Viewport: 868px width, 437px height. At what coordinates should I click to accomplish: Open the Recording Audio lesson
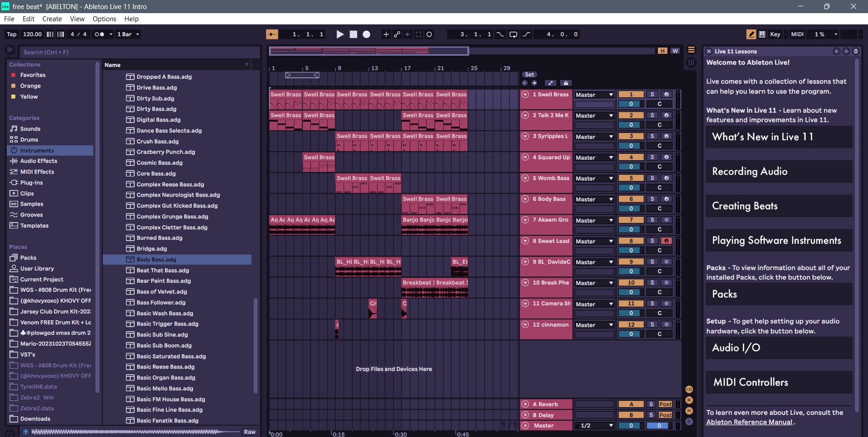779,171
